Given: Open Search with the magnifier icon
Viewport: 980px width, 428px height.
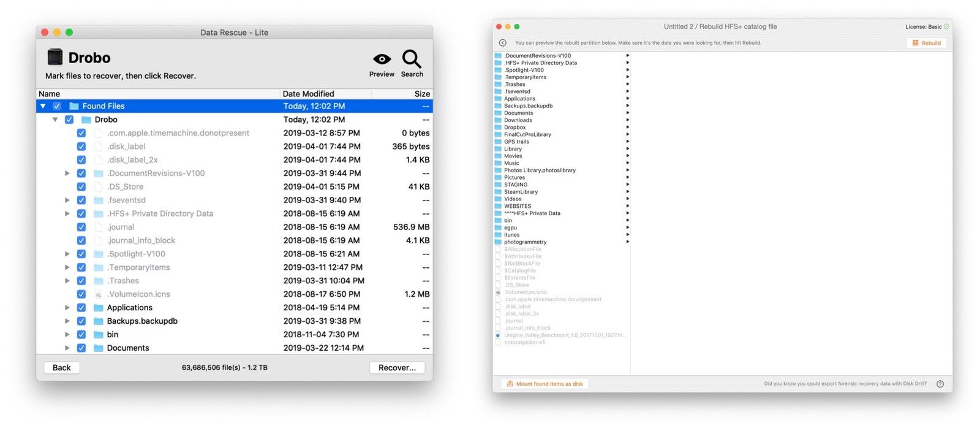Looking at the screenshot, I should (412, 59).
